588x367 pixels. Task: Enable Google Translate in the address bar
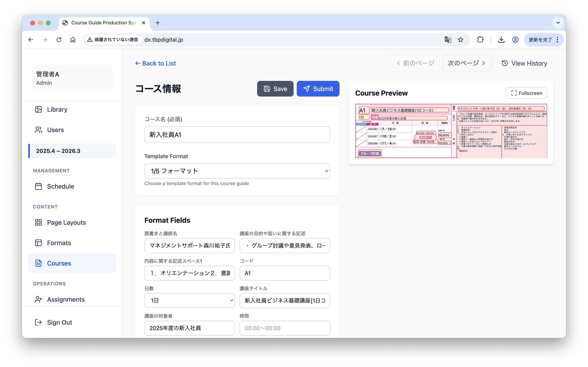tap(448, 40)
